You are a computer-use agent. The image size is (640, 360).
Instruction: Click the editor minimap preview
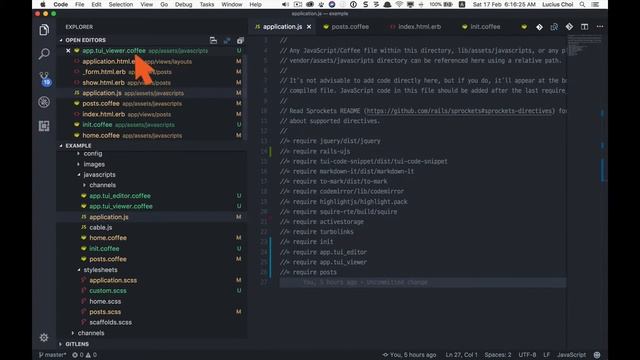tap(584, 46)
